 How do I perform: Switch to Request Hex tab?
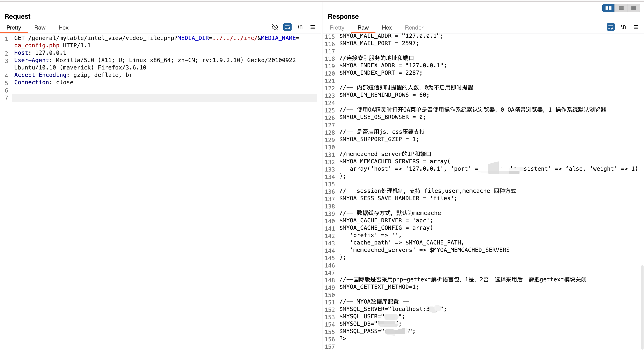(x=63, y=28)
